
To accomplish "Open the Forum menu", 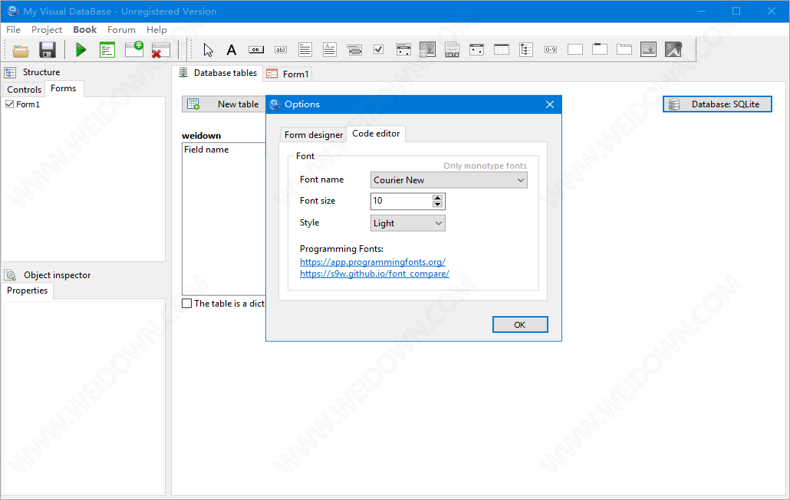I will (121, 30).
